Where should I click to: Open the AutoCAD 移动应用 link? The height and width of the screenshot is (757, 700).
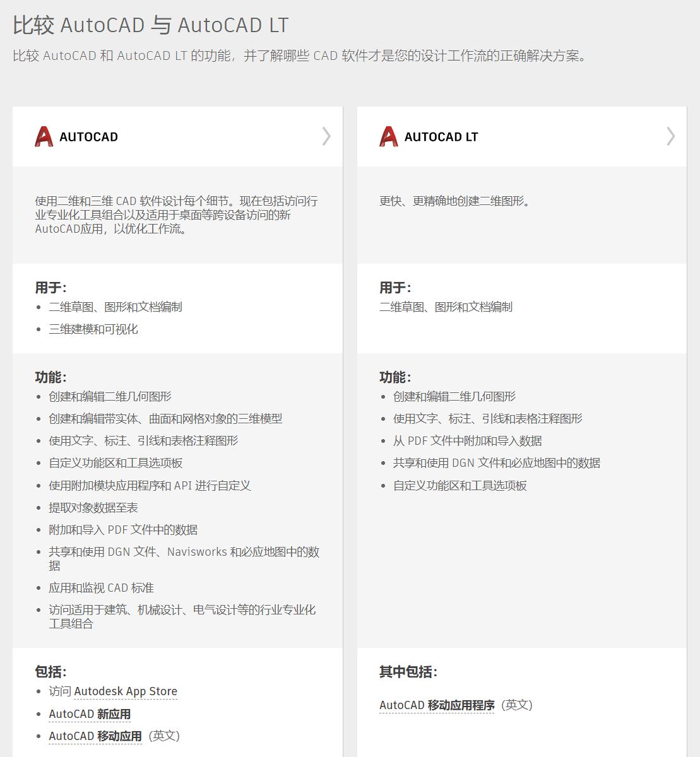pos(95,736)
